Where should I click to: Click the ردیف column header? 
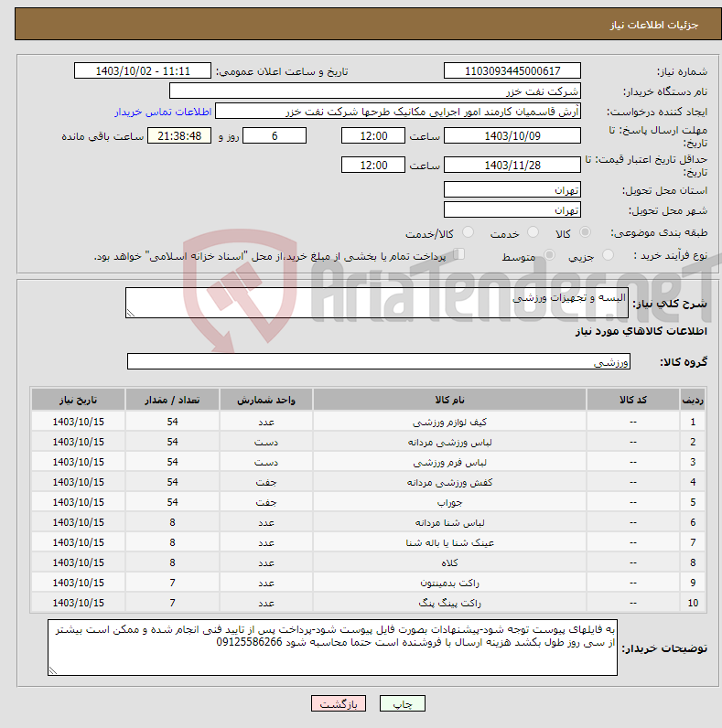point(693,400)
